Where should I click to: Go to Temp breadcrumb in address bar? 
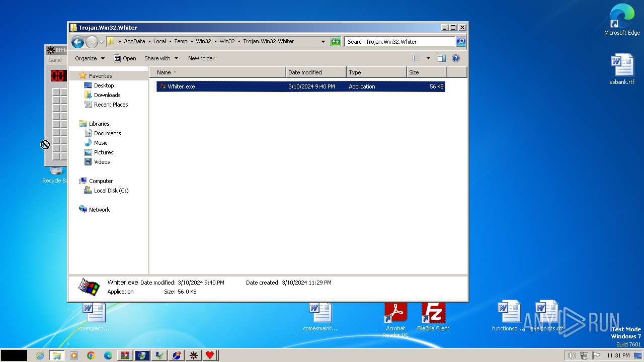click(181, 42)
